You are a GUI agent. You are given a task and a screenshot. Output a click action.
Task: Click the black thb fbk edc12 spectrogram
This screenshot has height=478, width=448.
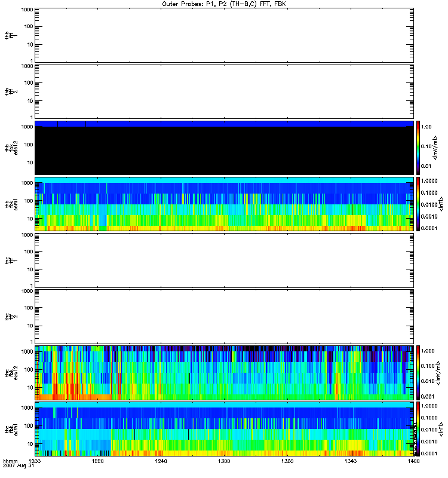(224, 151)
